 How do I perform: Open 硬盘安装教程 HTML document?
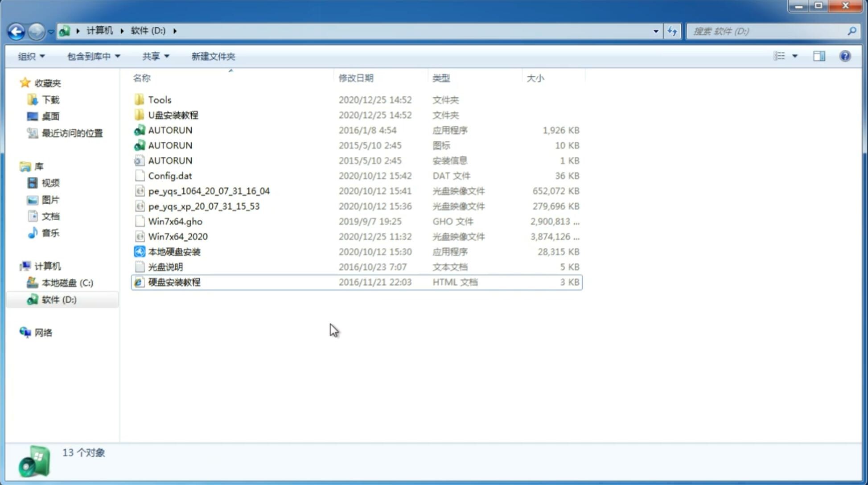coord(174,282)
